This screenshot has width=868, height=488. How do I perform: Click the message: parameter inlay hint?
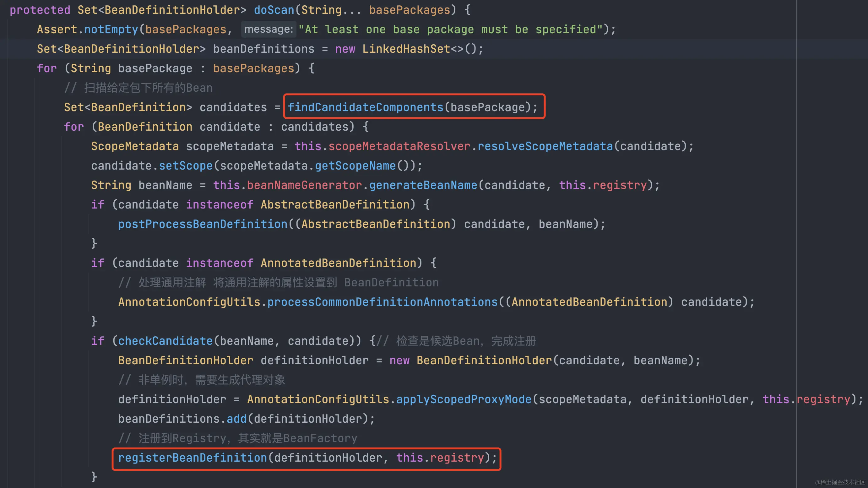click(x=269, y=29)
